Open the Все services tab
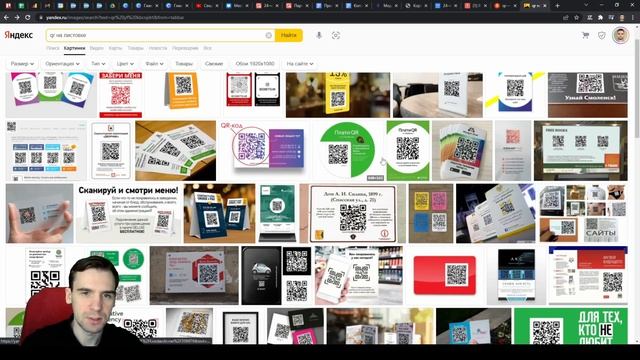This screenshot has width=640, height=360. point(207,48)
